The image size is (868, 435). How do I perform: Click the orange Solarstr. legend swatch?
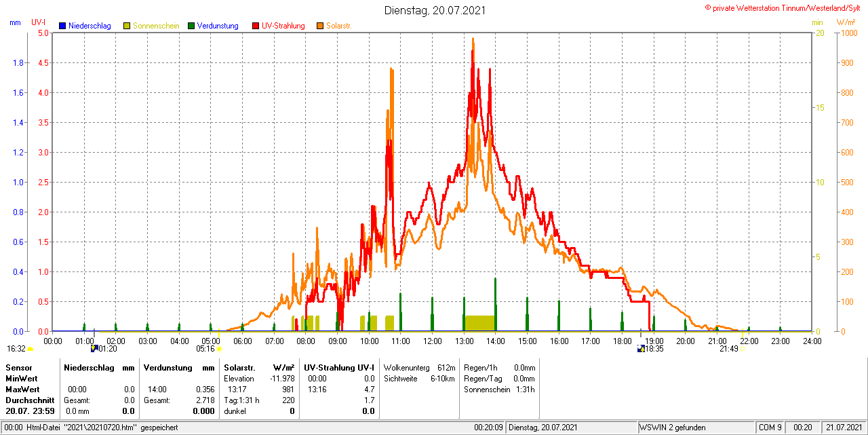pos(320,26)
